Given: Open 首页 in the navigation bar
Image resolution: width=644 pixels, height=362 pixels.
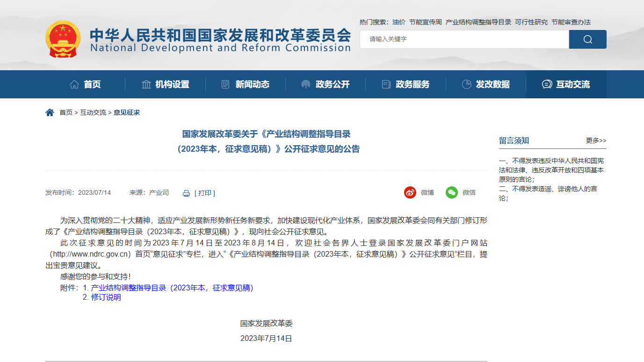Looking at the screenshot, I should point(85,84).
